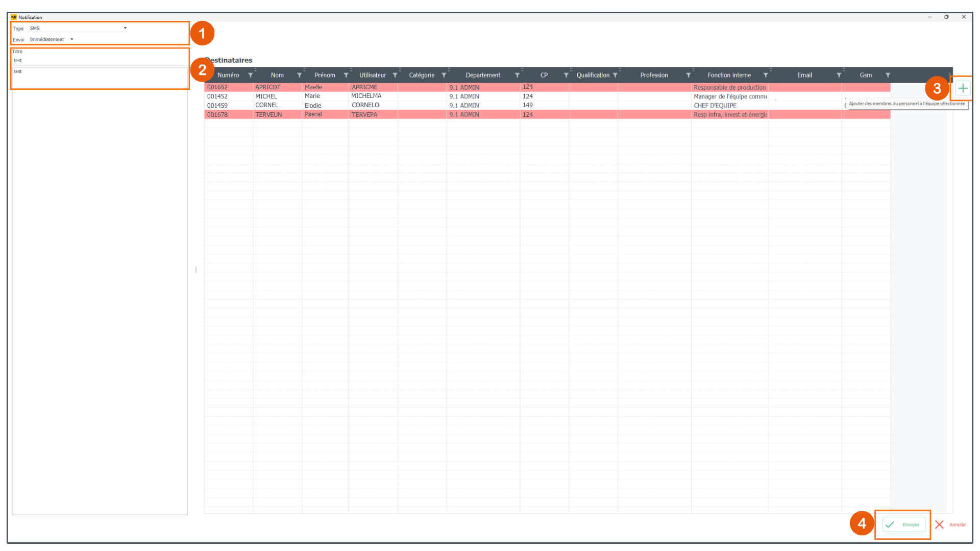Screen dimensions: 980x551
Task: Click the Fonction interne filter icon
Action: [765, 76]
